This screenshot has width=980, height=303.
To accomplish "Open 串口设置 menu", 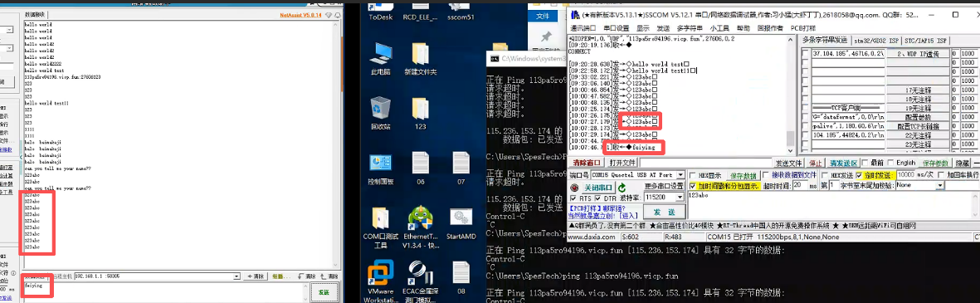I will click(617, 29).
